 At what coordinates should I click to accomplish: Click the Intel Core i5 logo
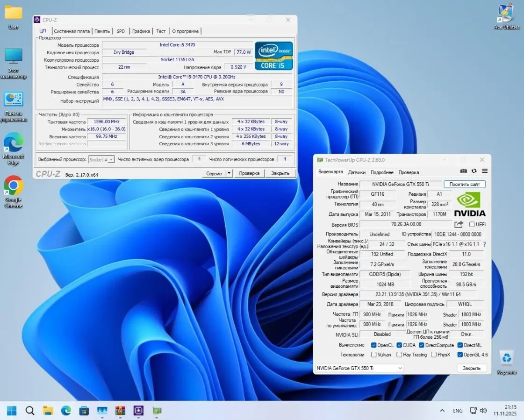click(274, 56)
